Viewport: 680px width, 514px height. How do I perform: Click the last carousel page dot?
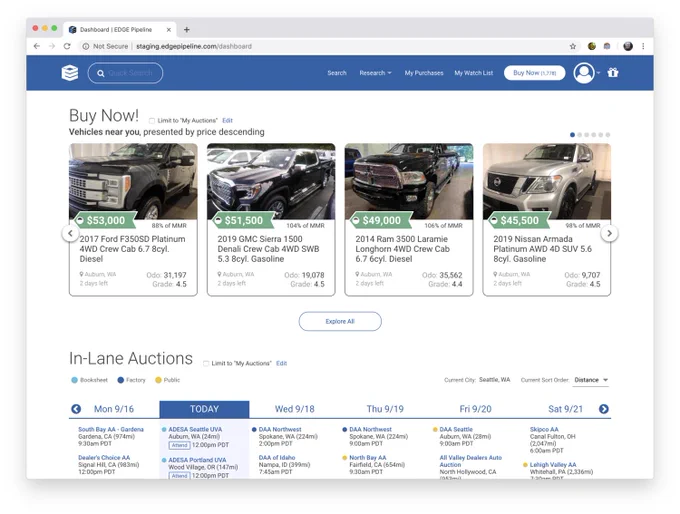pyautogui.click(x=608, y=135)
